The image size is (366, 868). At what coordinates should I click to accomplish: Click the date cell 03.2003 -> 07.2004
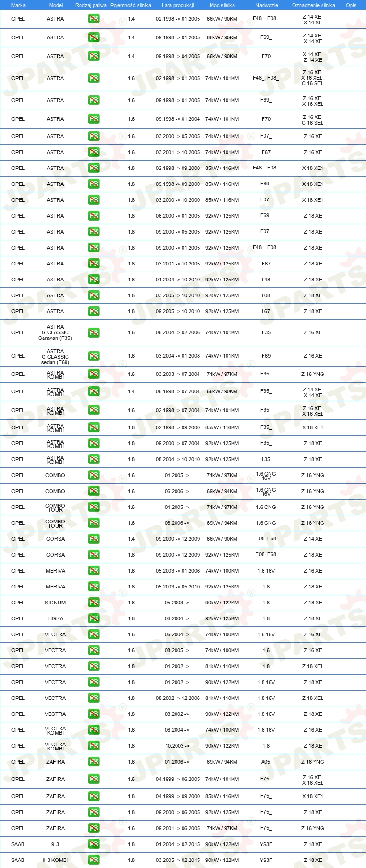[178, 374]
